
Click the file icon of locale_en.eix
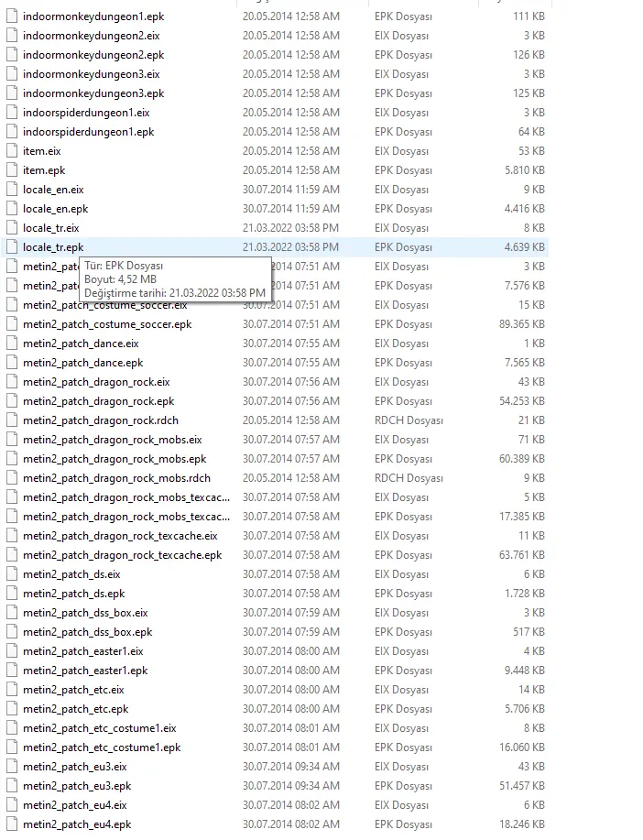tap(11, 190)
